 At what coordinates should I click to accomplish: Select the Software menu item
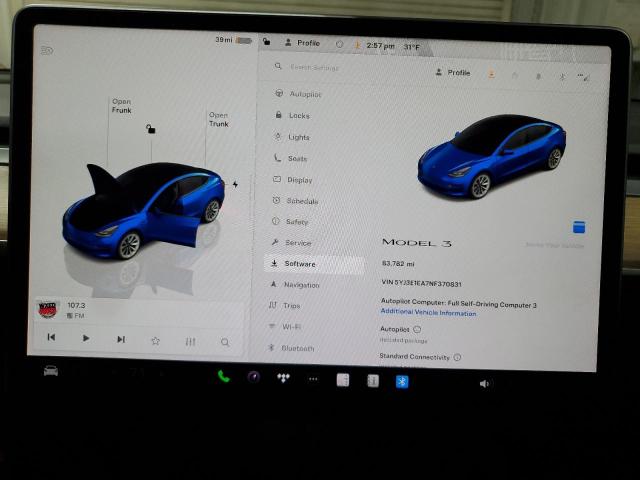pyautogui.click(x=314, y=264)
